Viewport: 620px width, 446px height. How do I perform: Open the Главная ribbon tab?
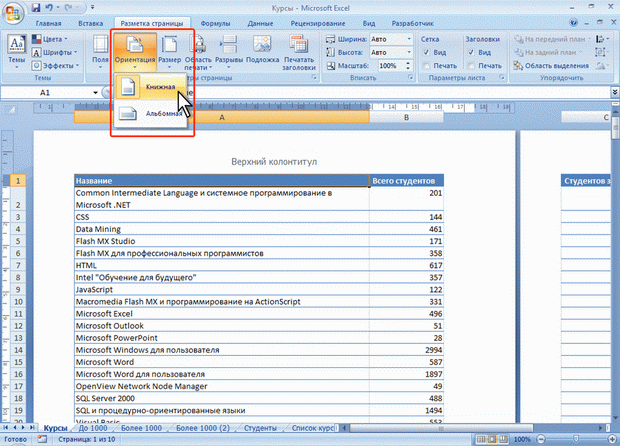48,23
